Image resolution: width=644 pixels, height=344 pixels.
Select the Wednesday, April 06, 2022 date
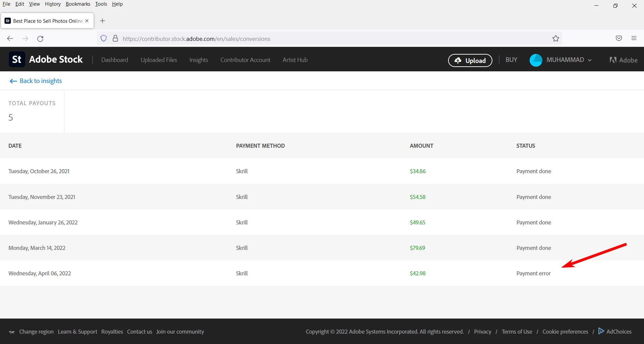(40, 273)
